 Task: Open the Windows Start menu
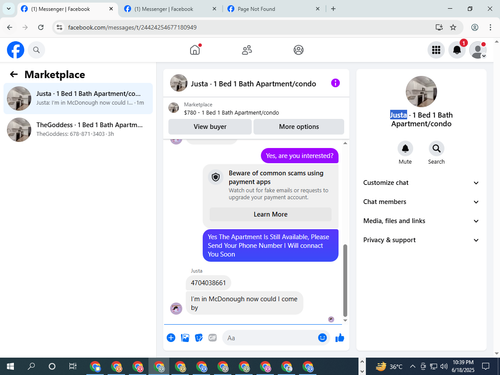click(10, 367)
